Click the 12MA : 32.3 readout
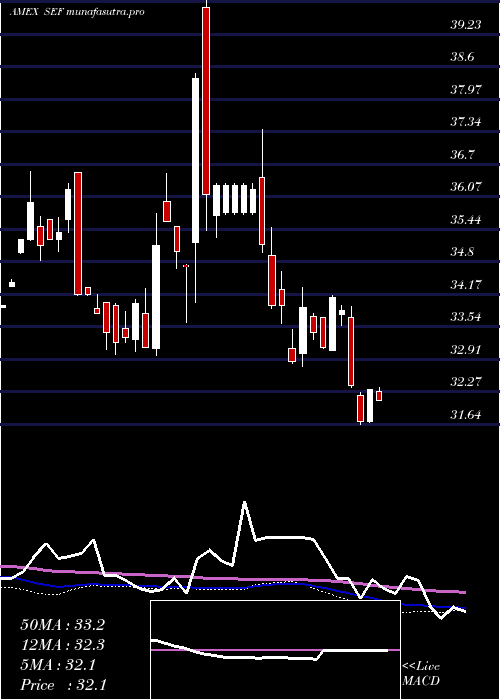 click(x=62, y=645)
